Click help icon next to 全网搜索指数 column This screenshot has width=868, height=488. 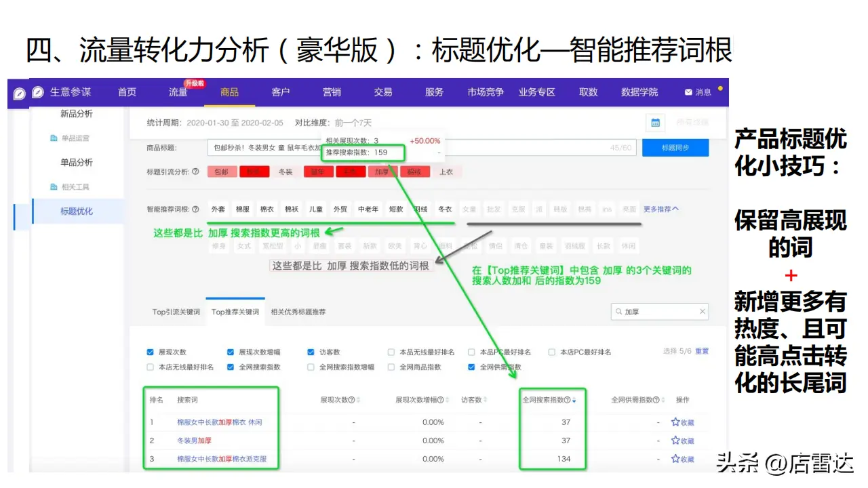568,400
